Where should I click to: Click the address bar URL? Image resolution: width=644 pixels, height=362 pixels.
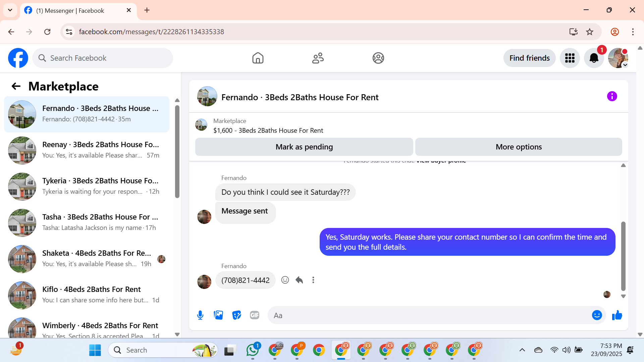pyautogui.click(x=151, y=32)
